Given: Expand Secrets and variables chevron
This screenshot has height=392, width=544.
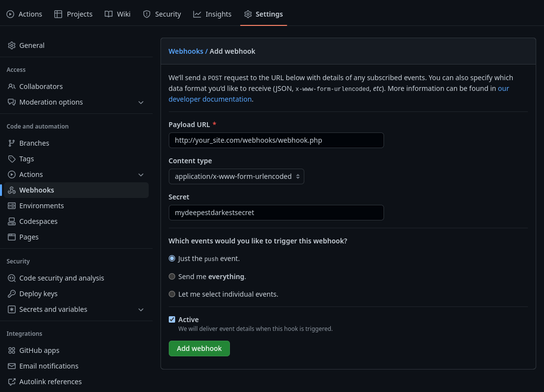Looking at the screenshot, I should pos(141,309).
